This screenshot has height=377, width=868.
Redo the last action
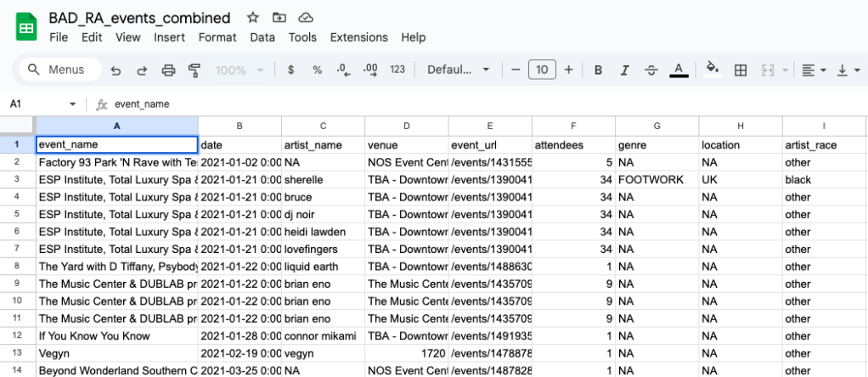pos(142,70)
